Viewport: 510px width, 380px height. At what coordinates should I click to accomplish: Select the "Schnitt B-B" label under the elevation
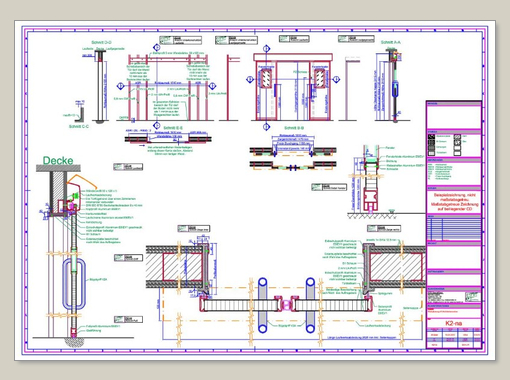coord(294,128)
